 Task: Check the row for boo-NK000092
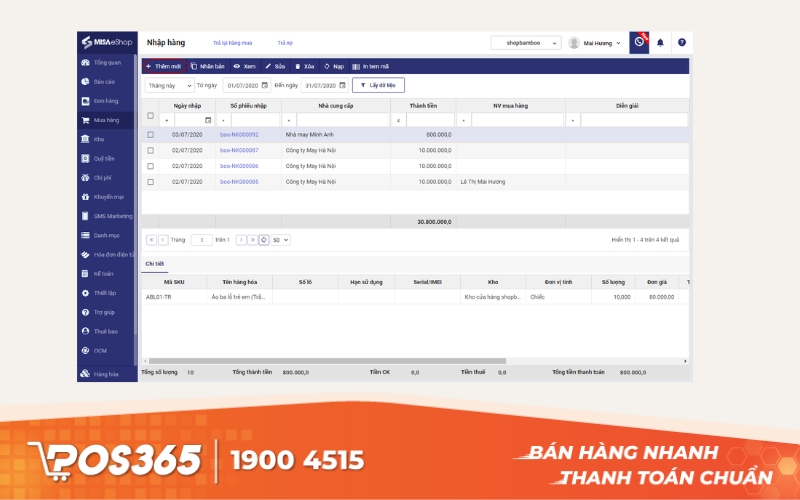point(151,134)
